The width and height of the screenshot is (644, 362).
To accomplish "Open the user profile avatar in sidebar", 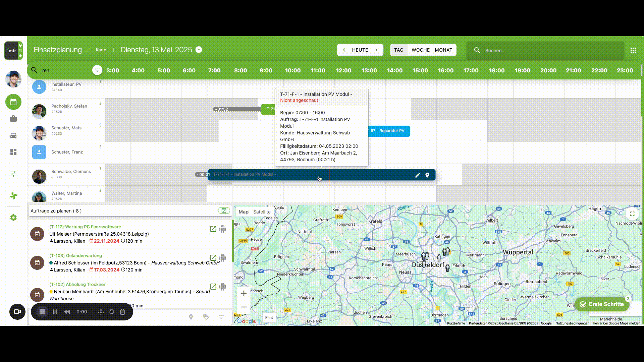I will pyautogui.click(x=13, y=79).
